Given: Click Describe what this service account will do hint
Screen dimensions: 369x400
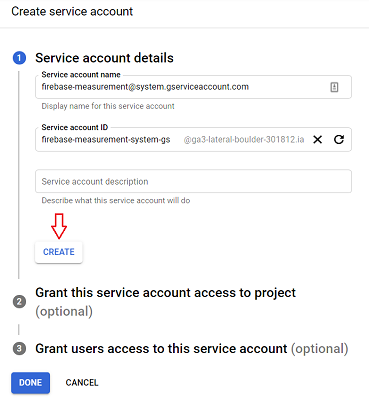Looking at the screenshot, I should (116, 201).
